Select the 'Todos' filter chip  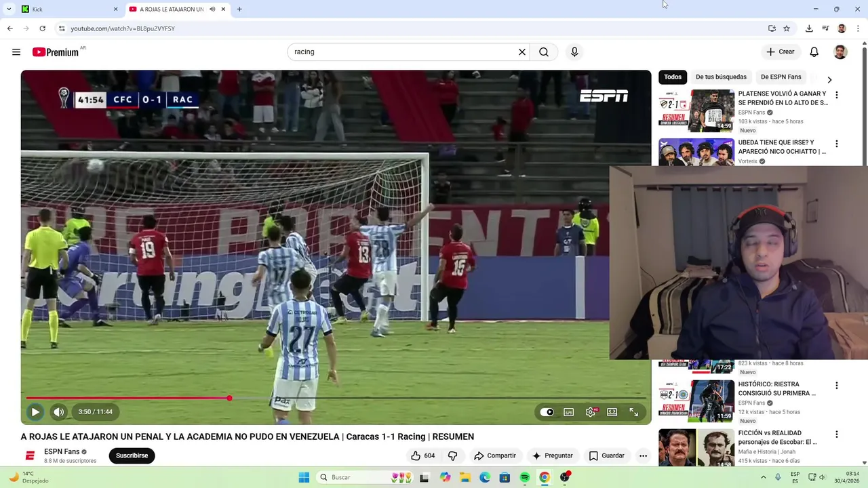click(x=673, y=77)
